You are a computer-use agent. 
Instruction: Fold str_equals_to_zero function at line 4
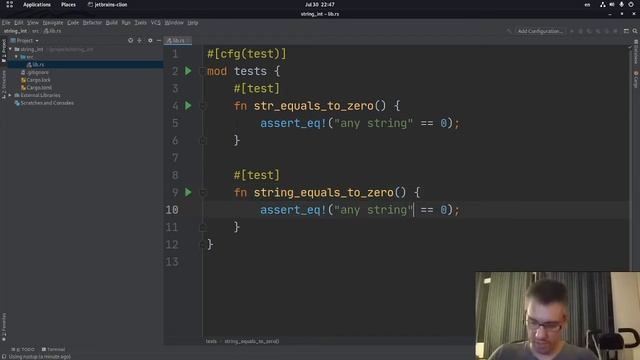pos(202,106)
